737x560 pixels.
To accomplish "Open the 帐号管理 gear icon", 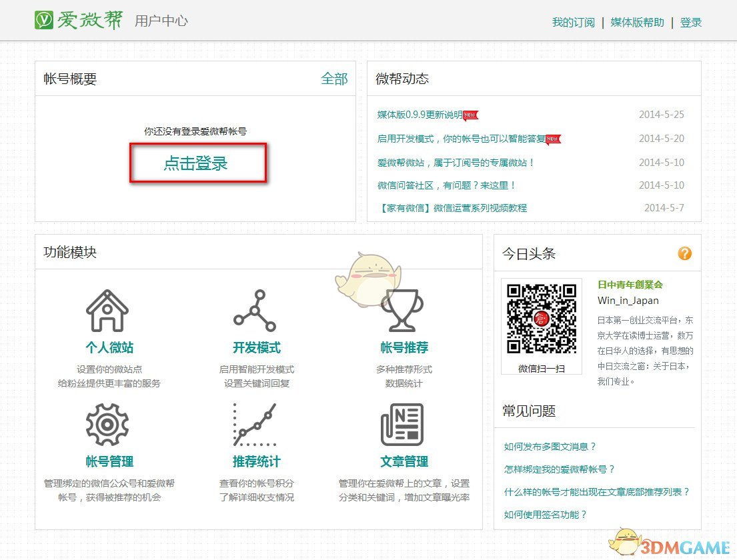I will (107, 425).
